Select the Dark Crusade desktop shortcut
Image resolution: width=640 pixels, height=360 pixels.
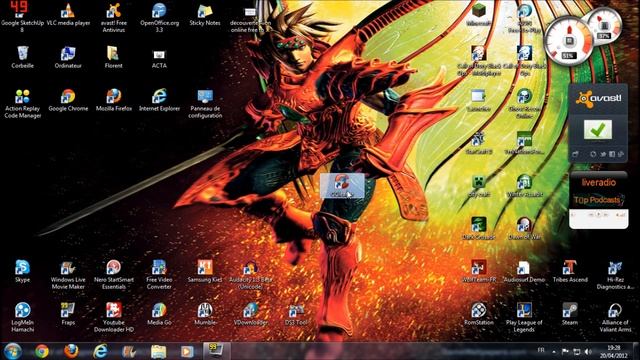[x=479, y=228]
